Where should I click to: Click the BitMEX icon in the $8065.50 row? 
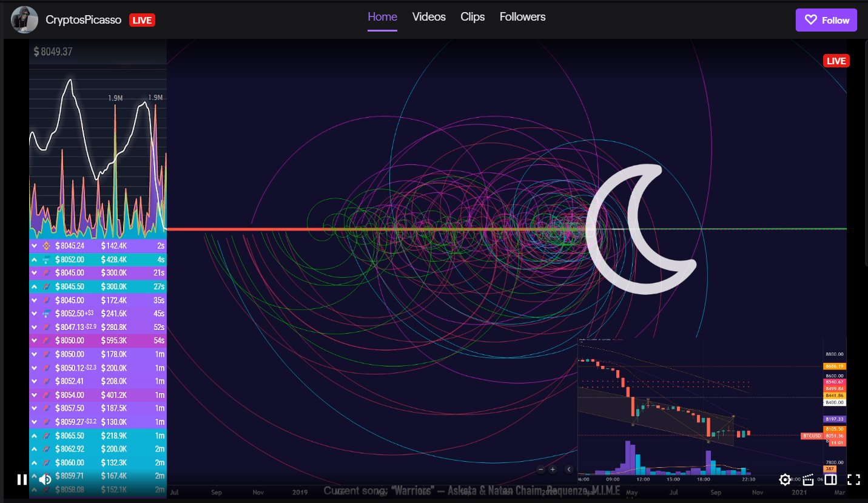47,436
